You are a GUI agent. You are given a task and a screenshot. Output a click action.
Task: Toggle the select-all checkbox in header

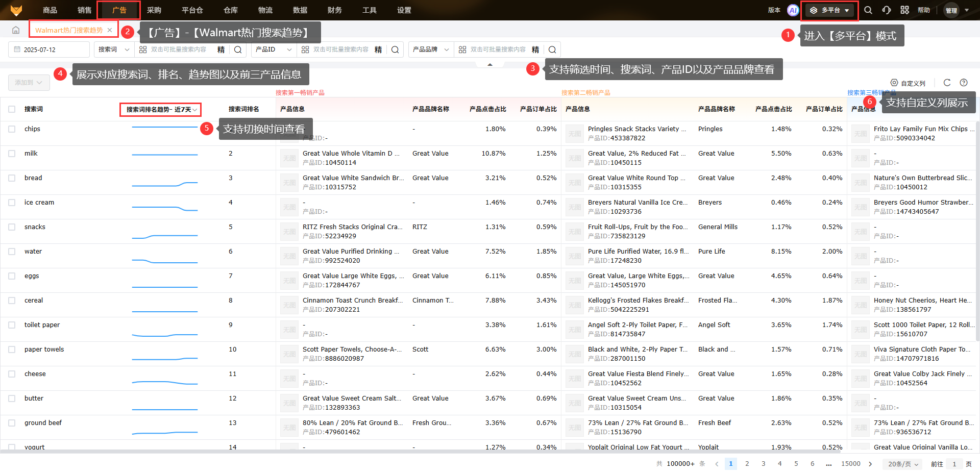[x=12, y=109]
